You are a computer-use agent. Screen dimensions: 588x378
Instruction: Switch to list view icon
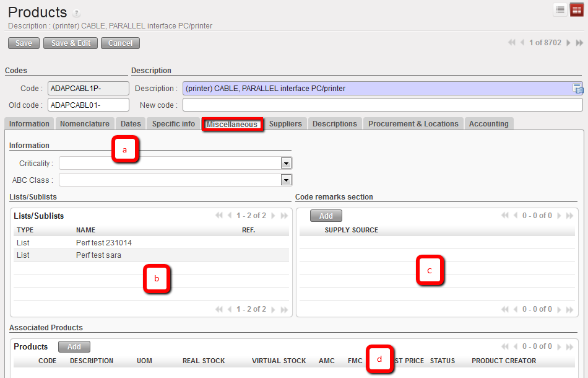coord(560,9)
